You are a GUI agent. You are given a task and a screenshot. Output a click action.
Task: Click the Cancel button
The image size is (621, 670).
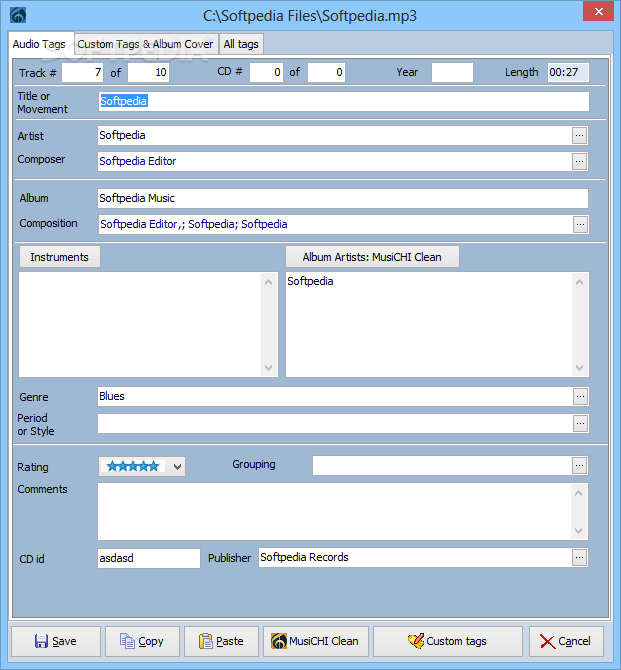[566, 641]
